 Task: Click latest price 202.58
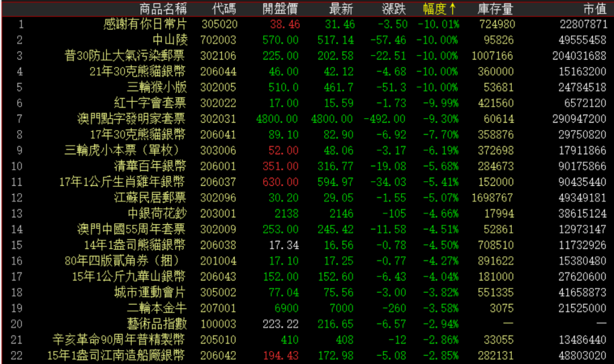click(x=335, y=56)
